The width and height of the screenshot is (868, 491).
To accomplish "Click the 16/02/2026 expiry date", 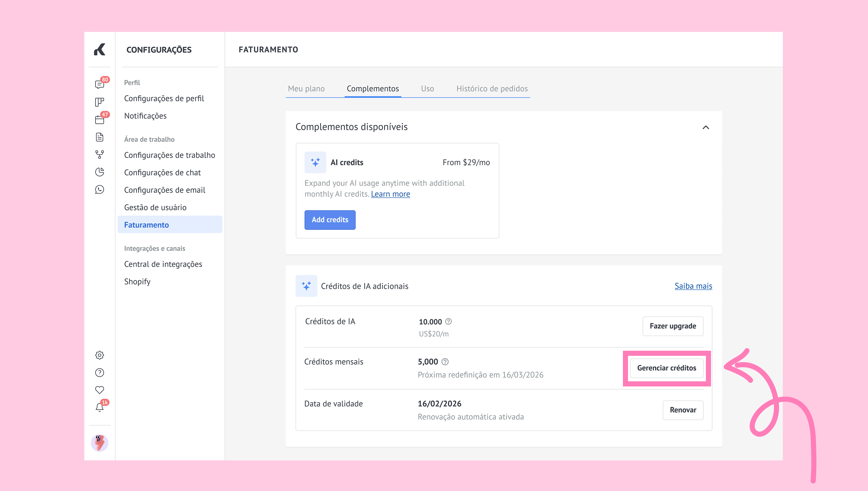I will (x=439, y=404).
